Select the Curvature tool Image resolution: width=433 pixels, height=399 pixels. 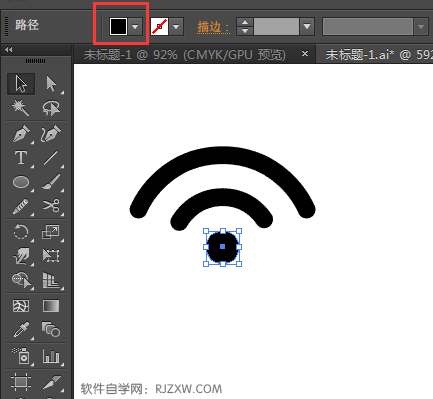(51, 134)
